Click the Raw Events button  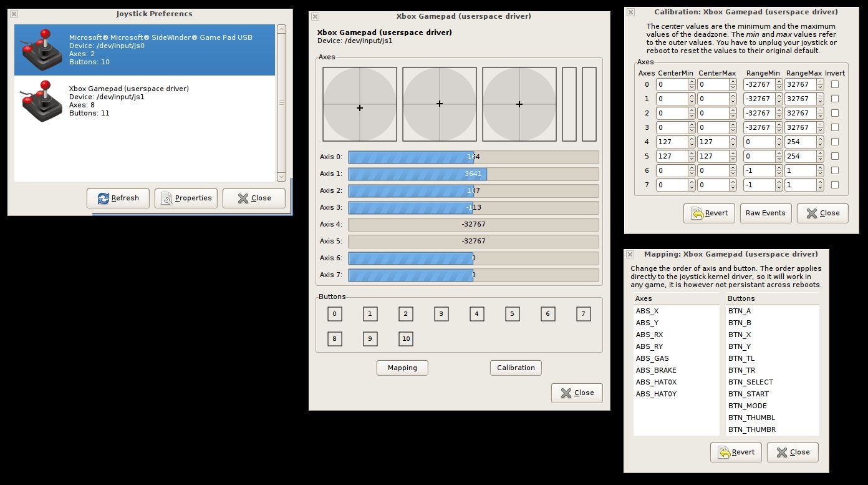point(765,213)
